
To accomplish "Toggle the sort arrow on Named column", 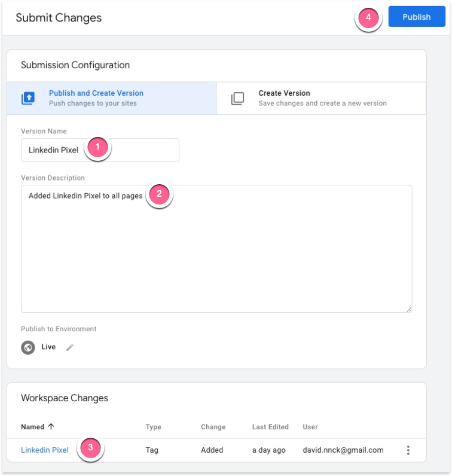I will [x=51, y=427].
